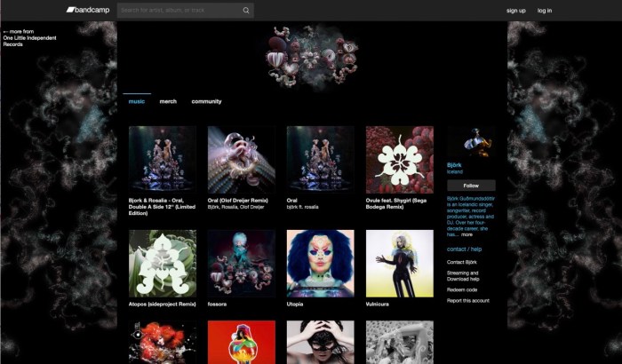The image size is (622, 364).
Task: Open the contact / help link
Action: pyautogui.click(x=464, y=249)
